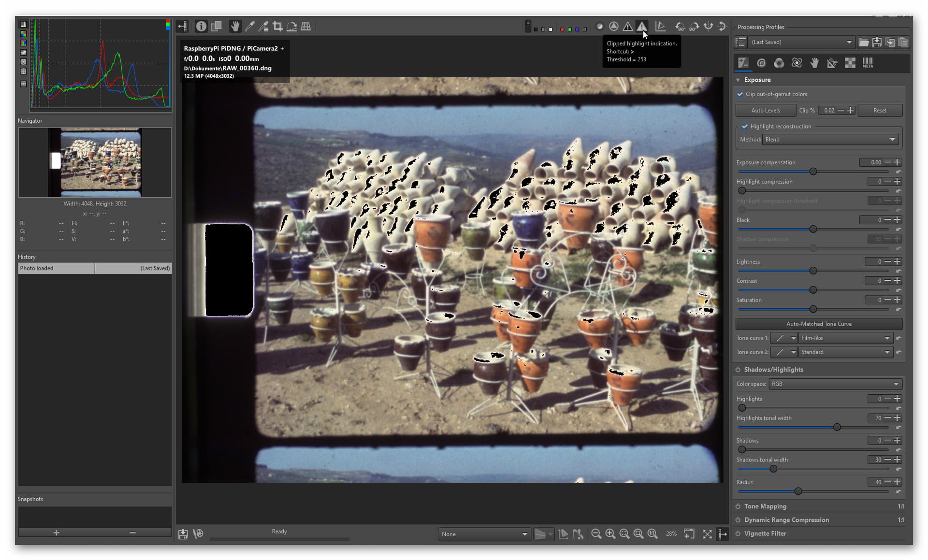Screen dimensions: 928x560
Task: Paste processing profile from clipboard
Action: coord(903,43)
